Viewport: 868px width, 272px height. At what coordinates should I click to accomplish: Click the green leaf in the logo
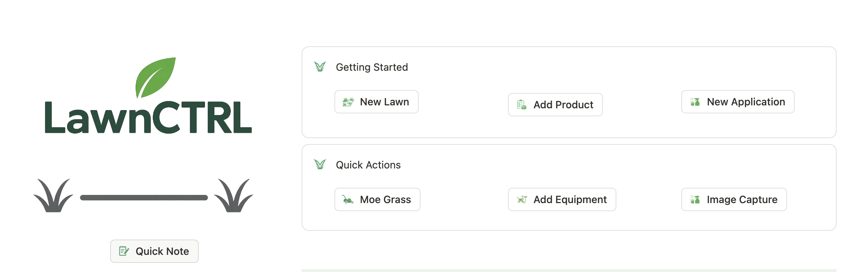pos(155,77)
